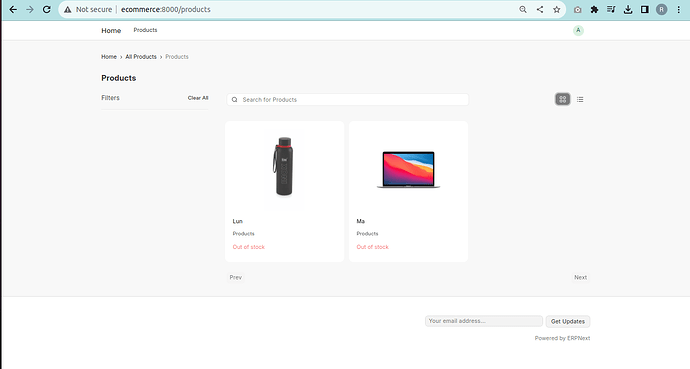Bookmark page with the star icon

(557, 9)
